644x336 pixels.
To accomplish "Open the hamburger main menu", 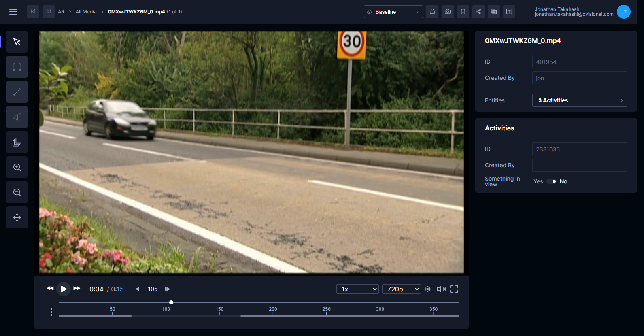I will coord(13,12).
